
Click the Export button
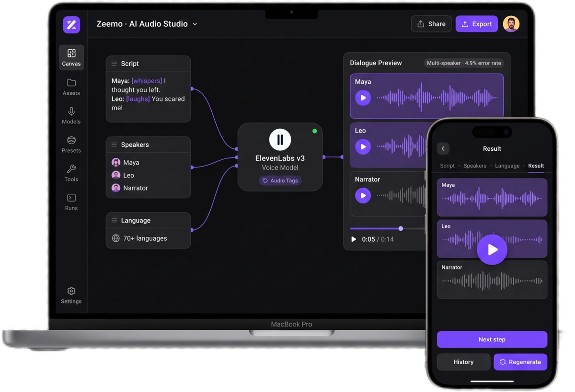coord(477,24)
